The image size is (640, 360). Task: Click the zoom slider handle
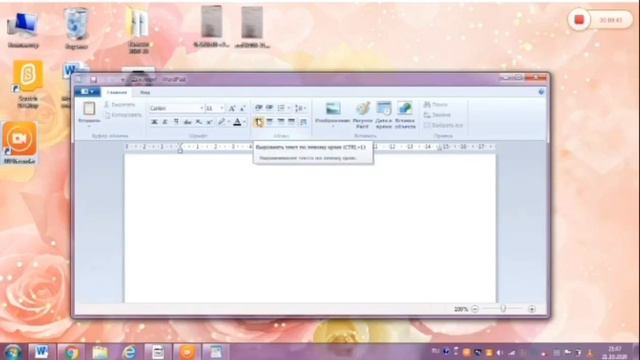pyautogui.click(x=503, y=309)
